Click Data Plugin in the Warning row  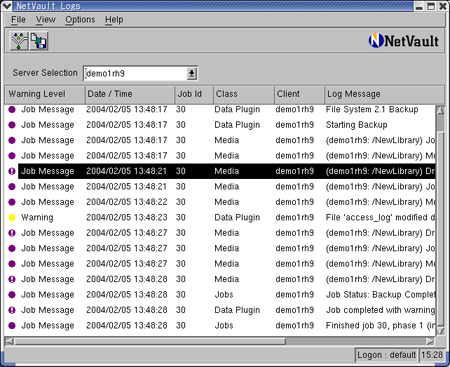[x=237, y=218]
